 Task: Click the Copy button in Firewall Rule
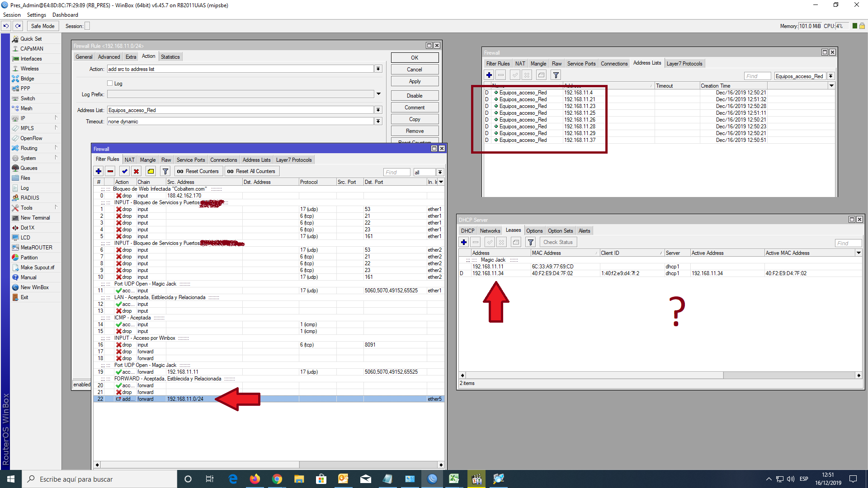coord(415,119)
